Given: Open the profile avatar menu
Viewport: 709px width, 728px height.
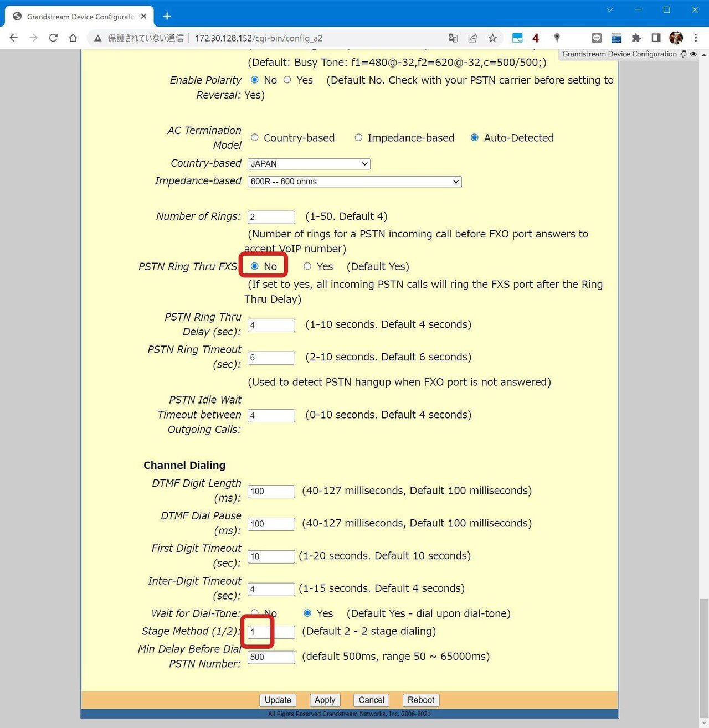Looking at the screenshot, I should tap(676, 38).
